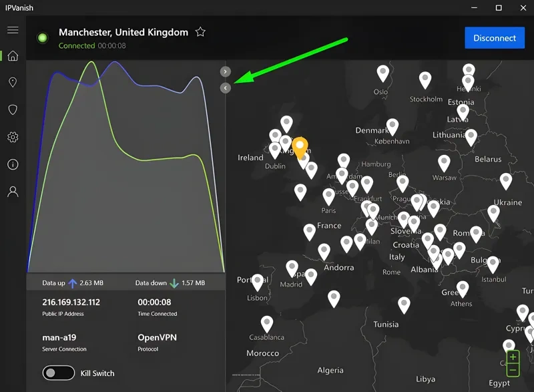Go to the Home sidebar icon
The width and height of the screenshot is (534, 392).
[13, 56]
